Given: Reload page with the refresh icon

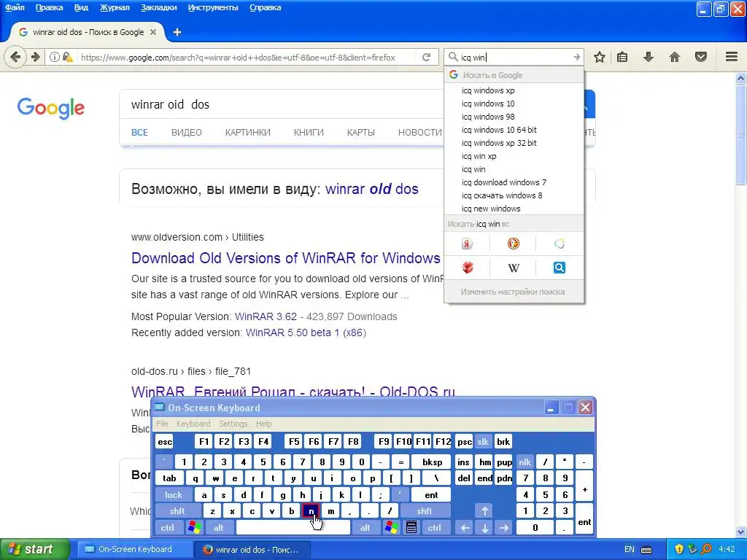Looking at the screenshot, I should tap(426, 57).
